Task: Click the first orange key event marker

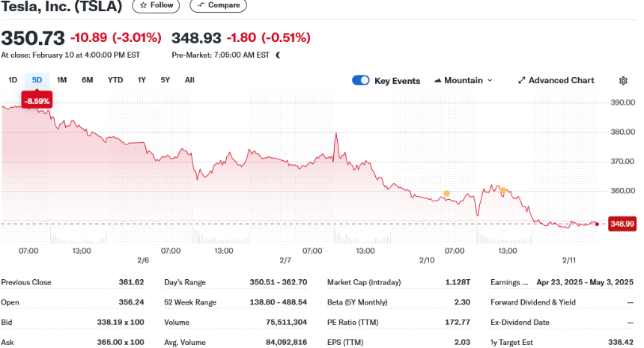Action: pos(446,194)
